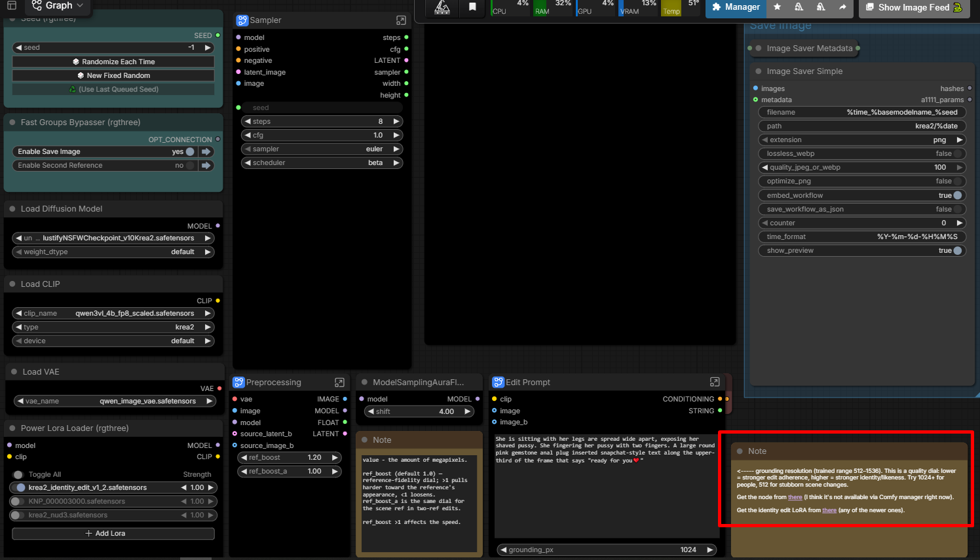Viewport: 980px width, 560px height.
Task: Toggle embed_workflow option
Action: click(957, 195)
